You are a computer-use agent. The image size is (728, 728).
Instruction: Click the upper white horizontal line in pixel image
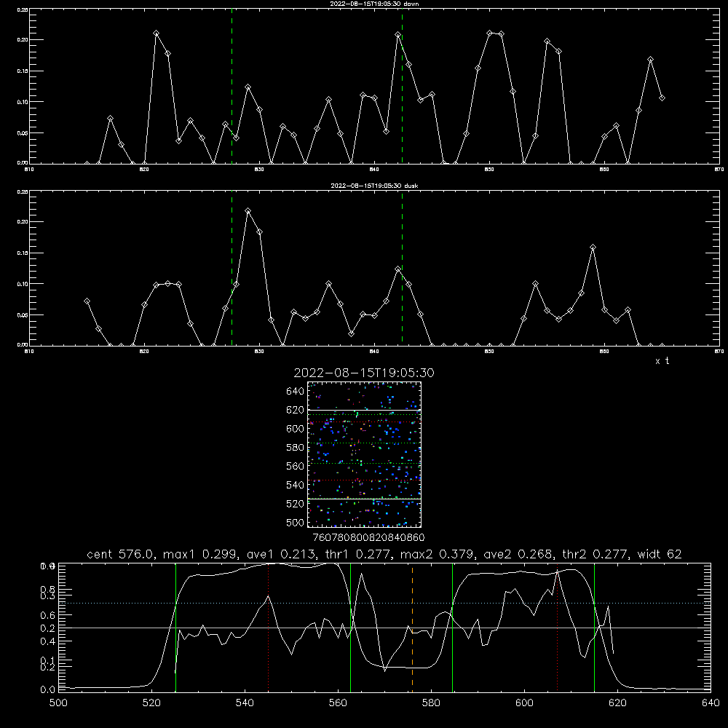tap(365, 410)
